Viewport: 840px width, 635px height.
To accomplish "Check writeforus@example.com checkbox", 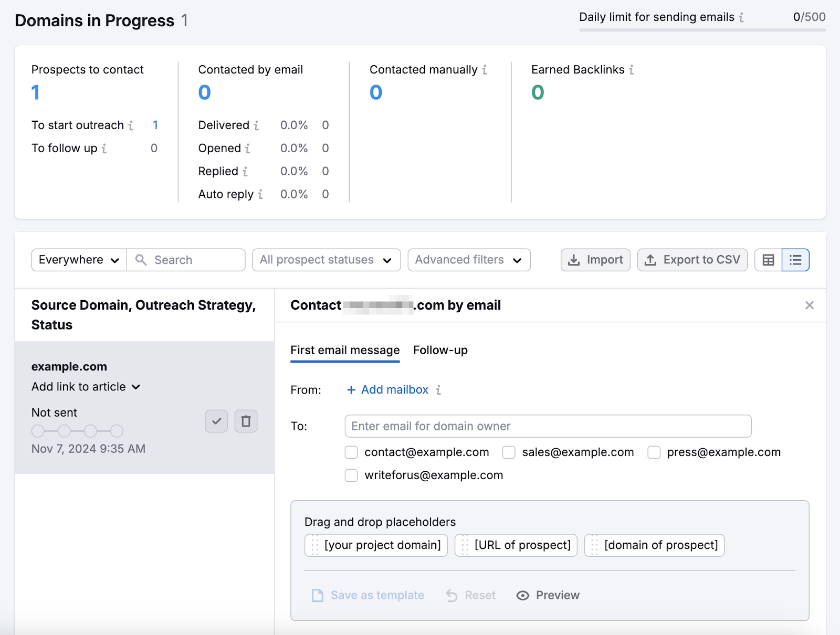I will pos(351,475).
